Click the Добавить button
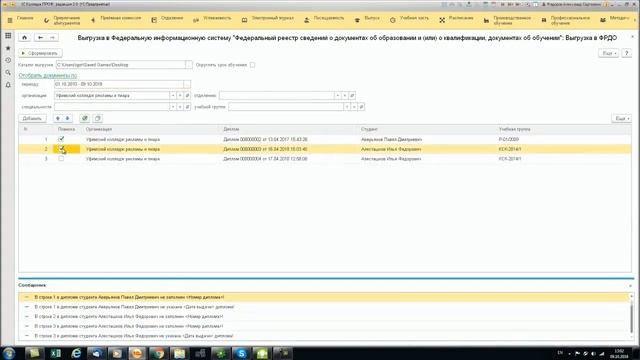This screenshot has width=640, height=360. (x=32, y=118)
